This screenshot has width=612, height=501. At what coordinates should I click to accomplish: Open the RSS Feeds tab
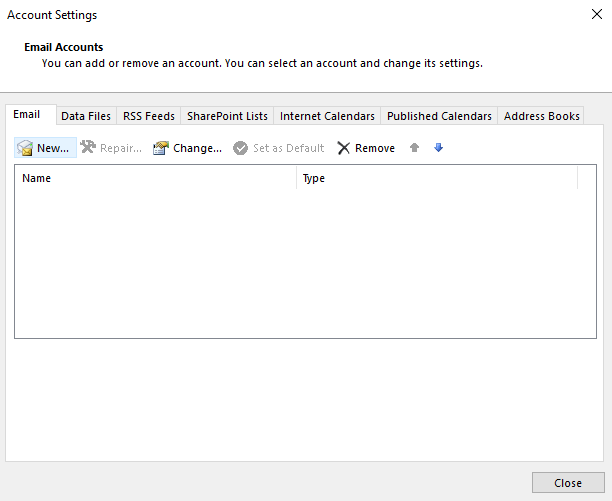pyautogui.click(x=149, y=116)
